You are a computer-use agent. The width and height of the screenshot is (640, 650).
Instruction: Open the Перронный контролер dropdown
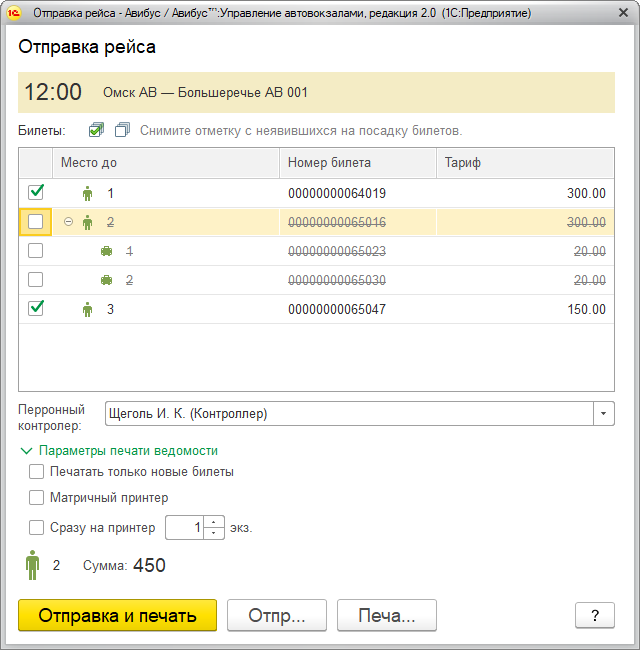[604, 413]
